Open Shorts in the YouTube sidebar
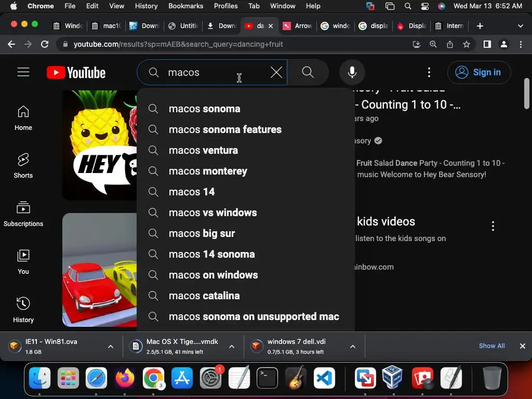532x399 pixels. coord(23,166)
